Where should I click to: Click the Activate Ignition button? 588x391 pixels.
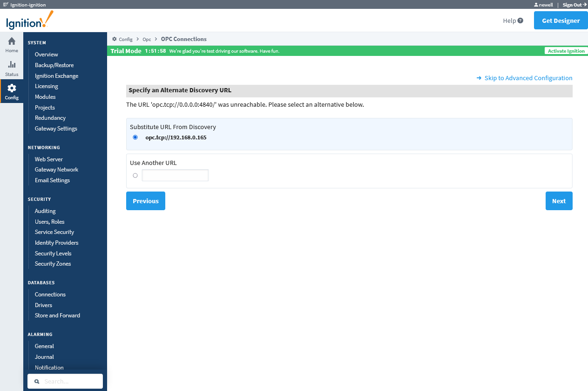coord(566,51)
